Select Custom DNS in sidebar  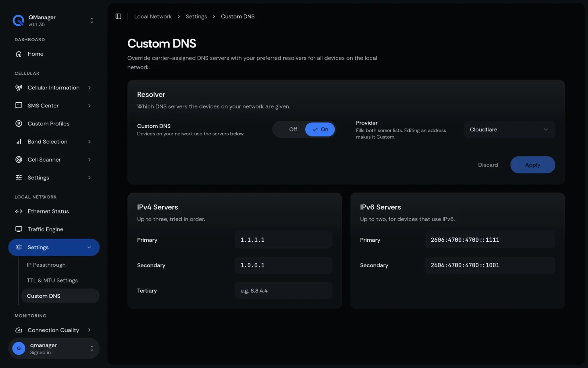point(60,296)
